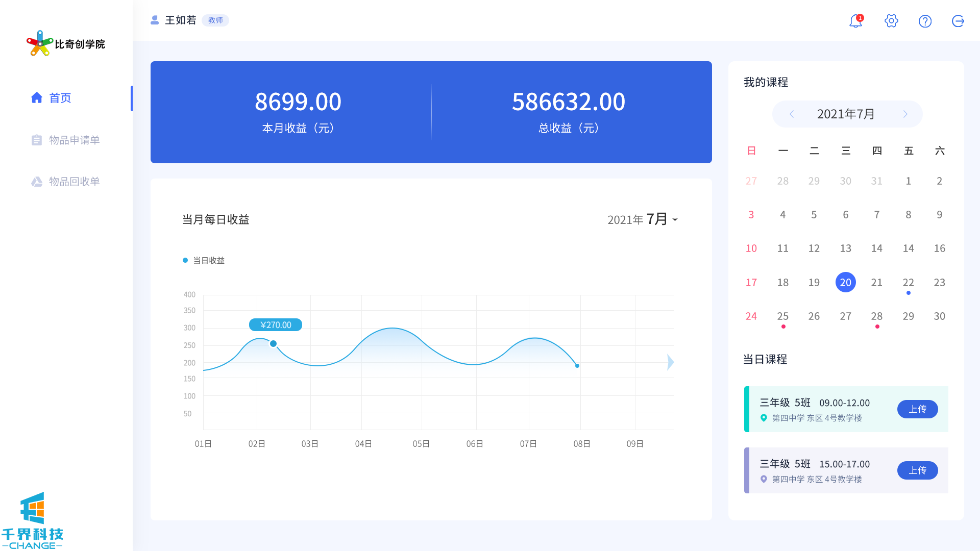The width and height of the screenshot is (980, 551).
Task: Select day 22 in the calendar
Action: tap(908, 283)
